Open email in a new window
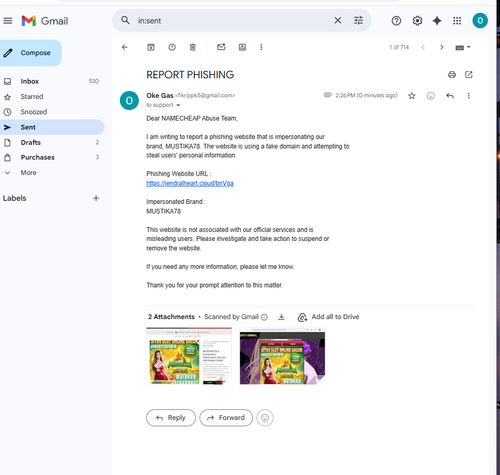500x475 pixels. 469,75
